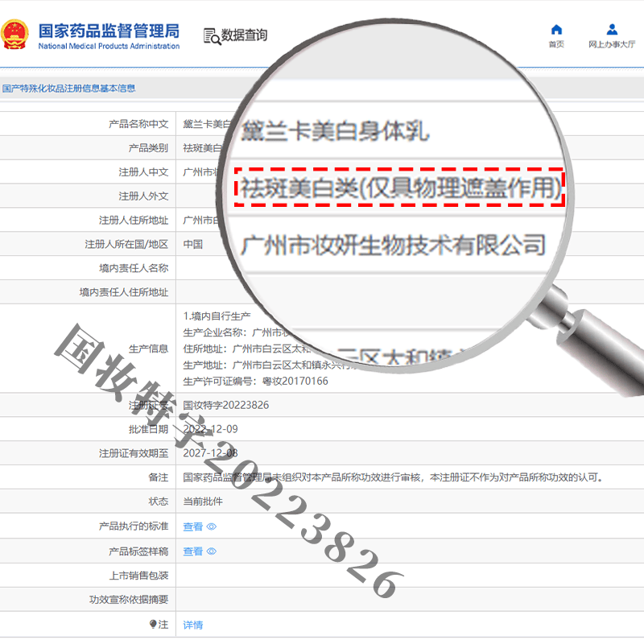
Task: Click the 批准日期 label
Action: [x=148, y=429]
